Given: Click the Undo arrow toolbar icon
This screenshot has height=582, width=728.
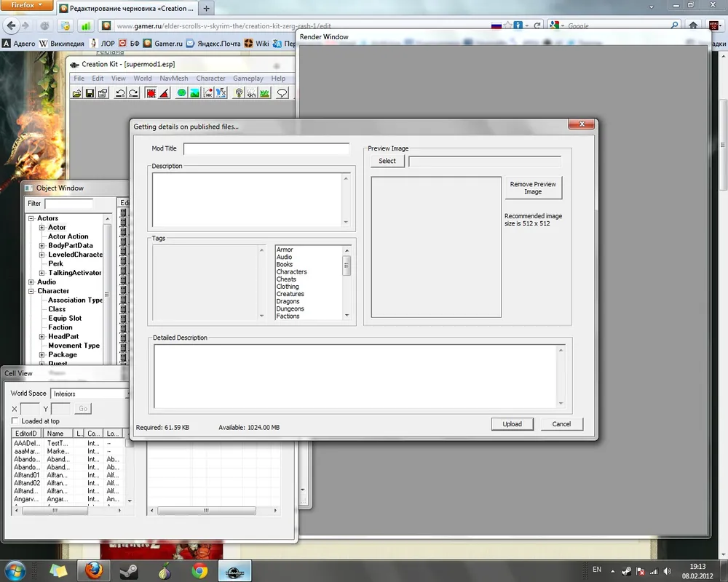Looking at the screenshot, I should coord(121,93).
